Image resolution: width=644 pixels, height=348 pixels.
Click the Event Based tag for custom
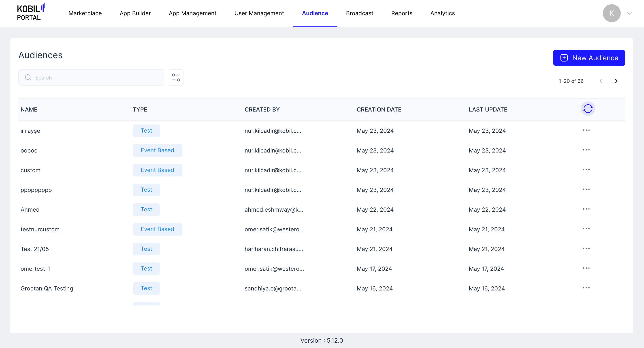click(x=157, y=170)
